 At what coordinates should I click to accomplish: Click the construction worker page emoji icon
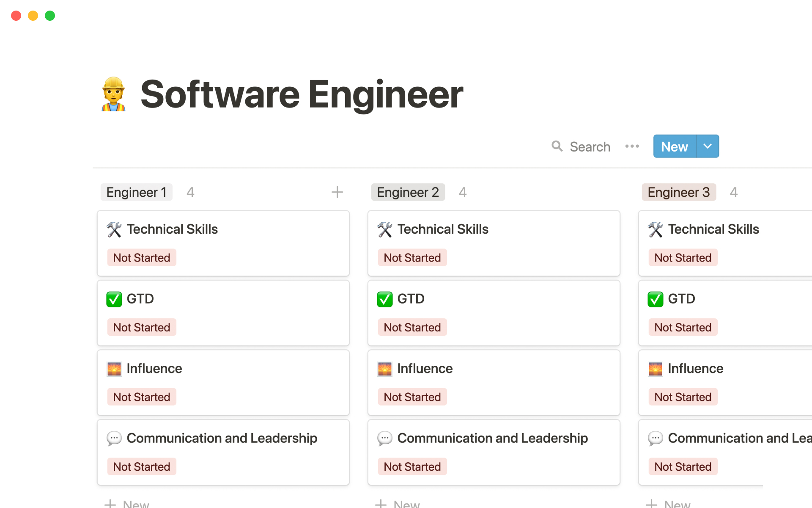tap(113, 94)
